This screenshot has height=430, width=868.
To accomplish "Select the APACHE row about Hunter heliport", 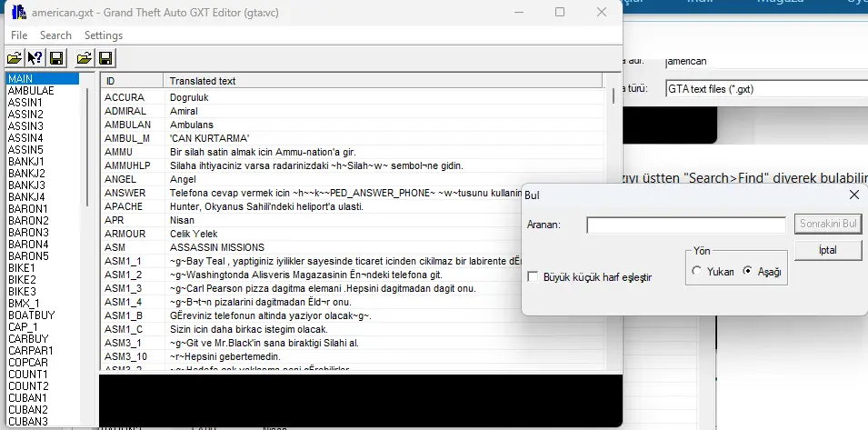I will [312, 206].
